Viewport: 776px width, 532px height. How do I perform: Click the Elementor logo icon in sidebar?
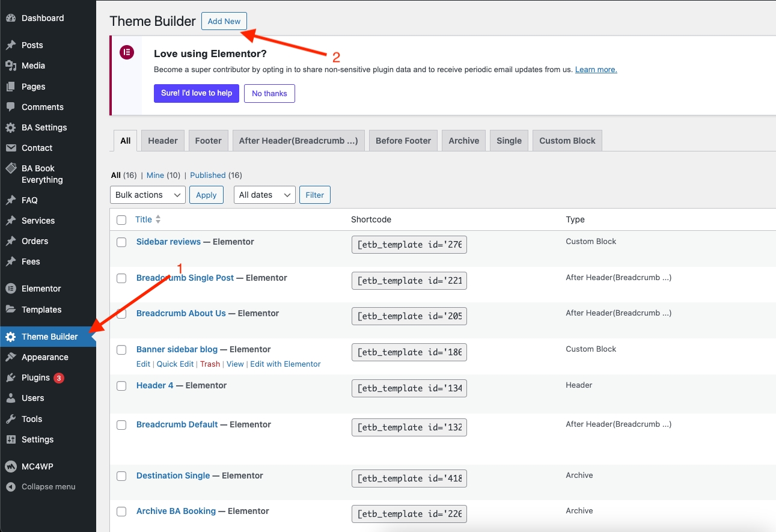point(10,289)
